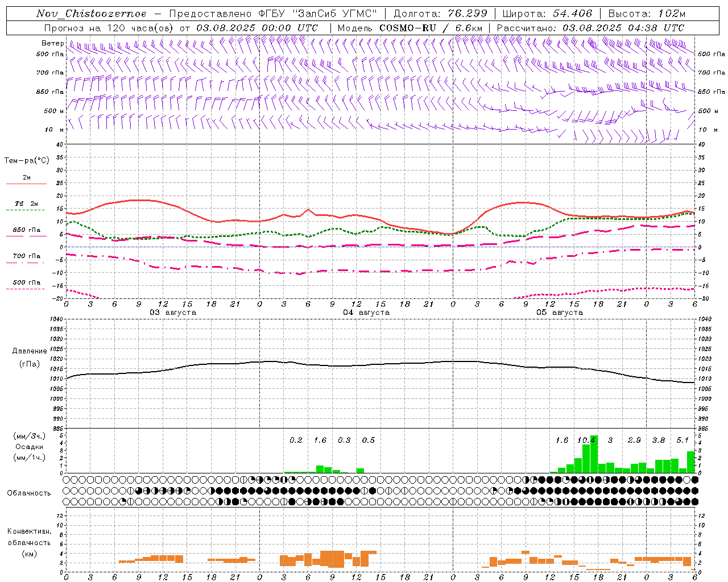Click the dashed green Td 2м legend line

pyautogui.click(x=26, y=210)
